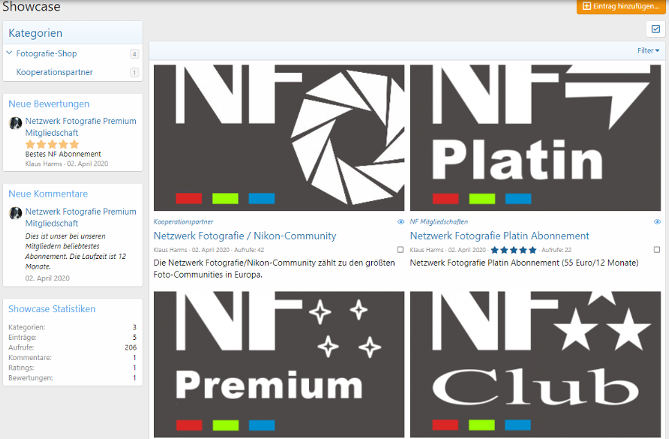Screen dimensions: 669x439
Task: Open the Kooperationspartner category in sidebar
Action: coord(54,72)
